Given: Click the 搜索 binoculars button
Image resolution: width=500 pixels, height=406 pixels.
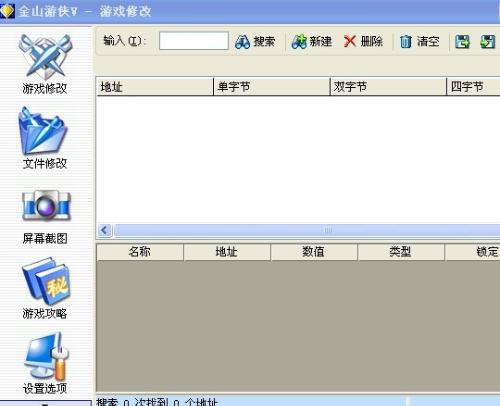Looking at the screenshot, I should pos(255,42).
